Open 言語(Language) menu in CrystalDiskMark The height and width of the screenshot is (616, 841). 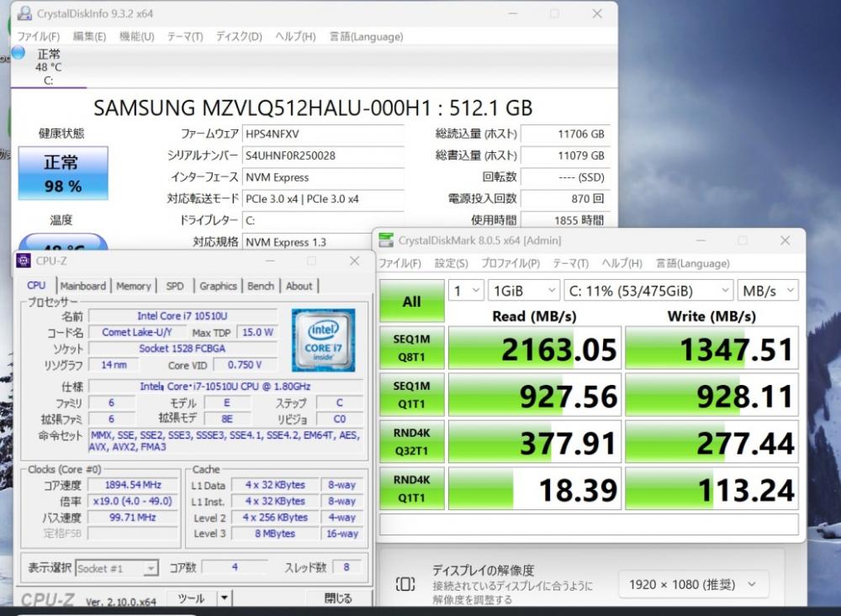[x=692, y=263]
